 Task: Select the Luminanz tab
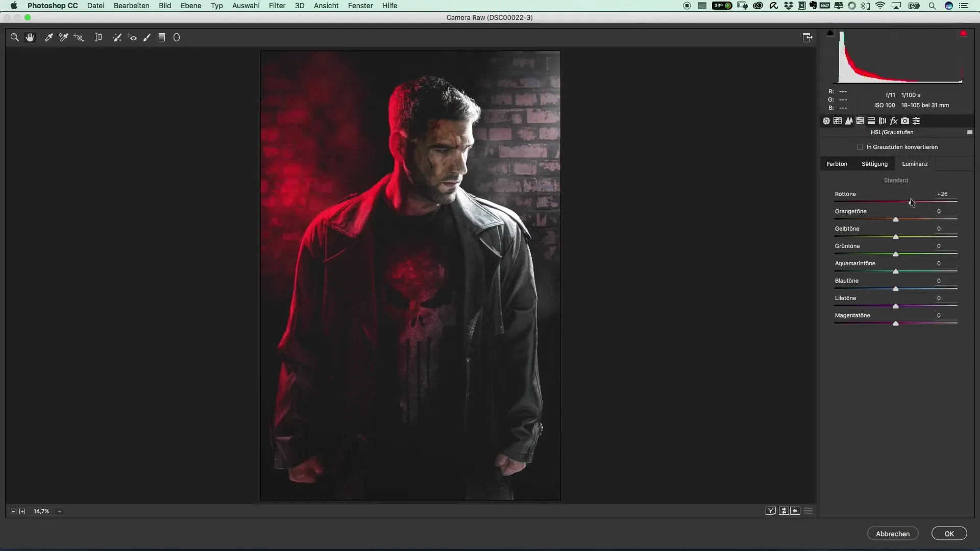915,164
